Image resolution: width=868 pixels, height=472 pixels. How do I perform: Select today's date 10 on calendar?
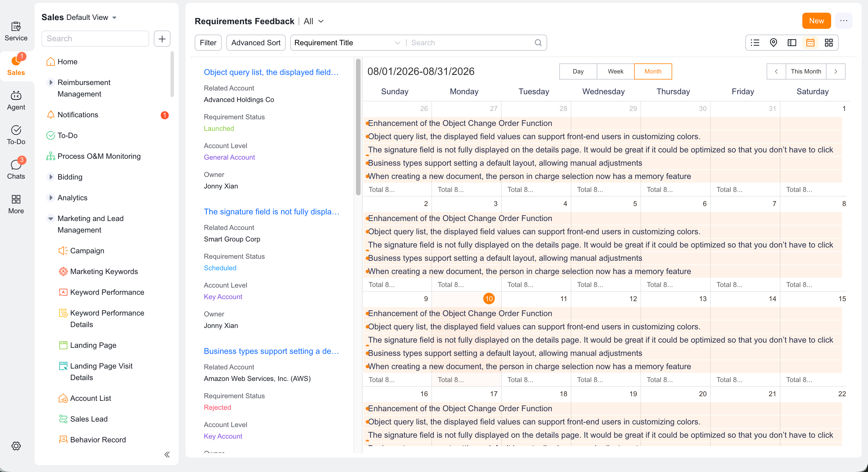point(489,299)
